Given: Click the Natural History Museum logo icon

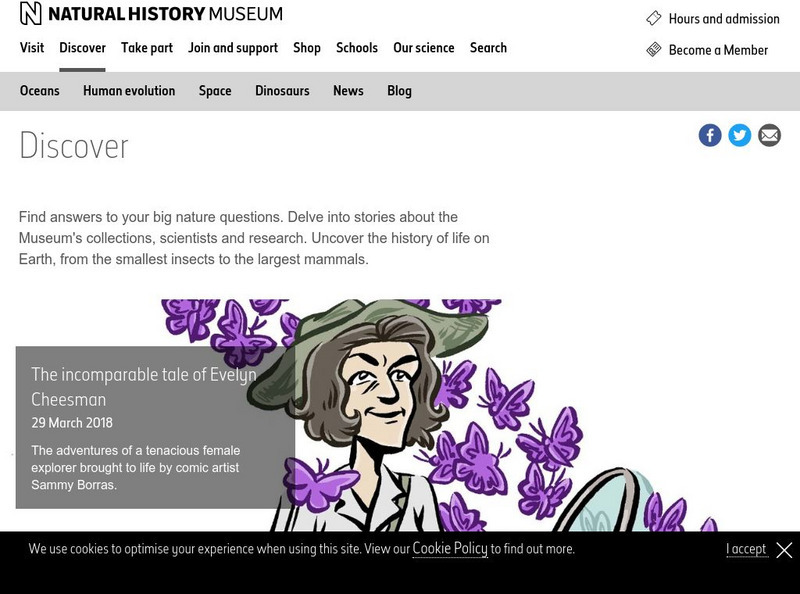Looking at the screenshot, I should (x=31, y=13).
